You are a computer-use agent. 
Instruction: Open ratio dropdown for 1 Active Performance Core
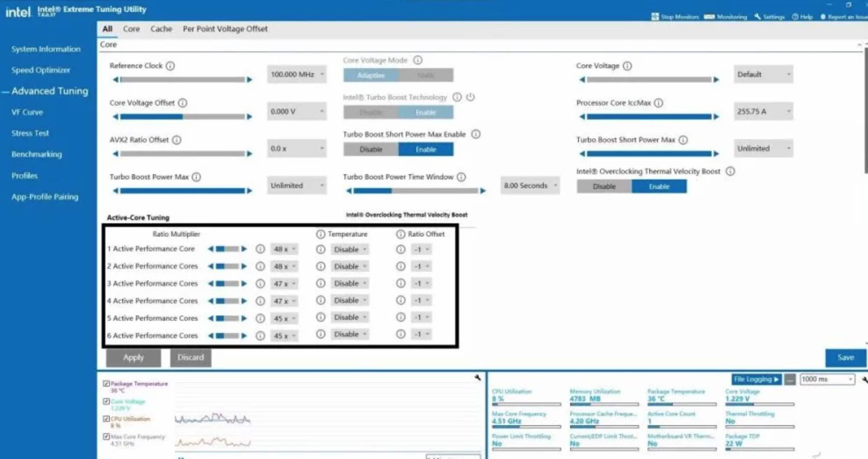tap(284, 249)
